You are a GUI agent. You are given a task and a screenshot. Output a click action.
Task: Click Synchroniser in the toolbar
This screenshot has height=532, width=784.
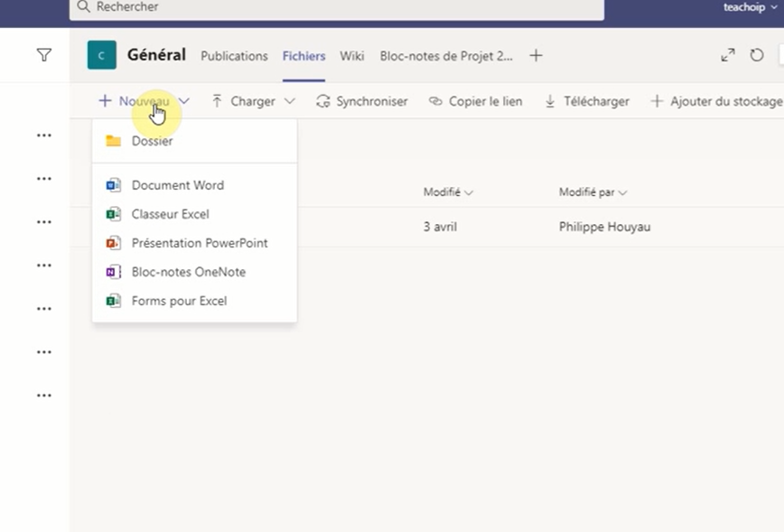362,101
